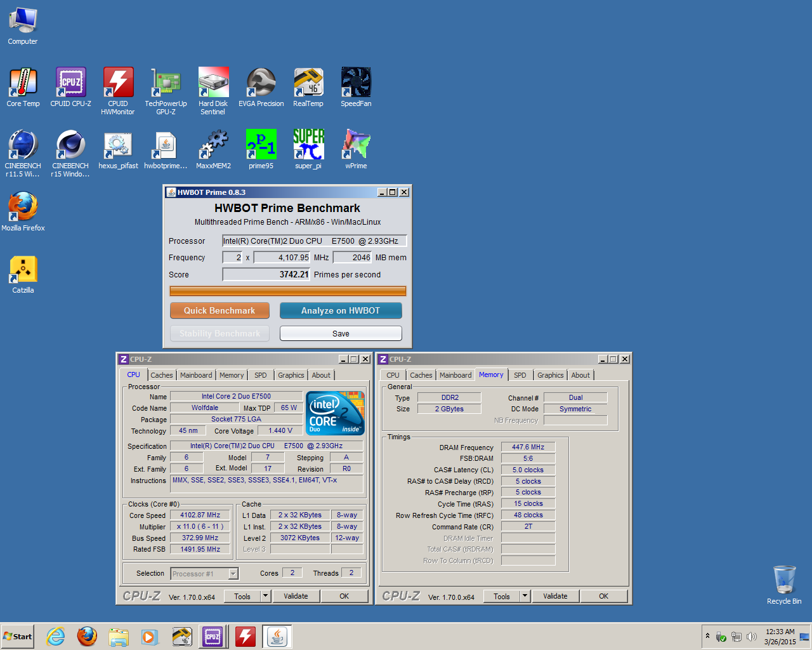Click Tools button in left CPU-Z
This screenshot has width=812, height=650.
[242, 596]
